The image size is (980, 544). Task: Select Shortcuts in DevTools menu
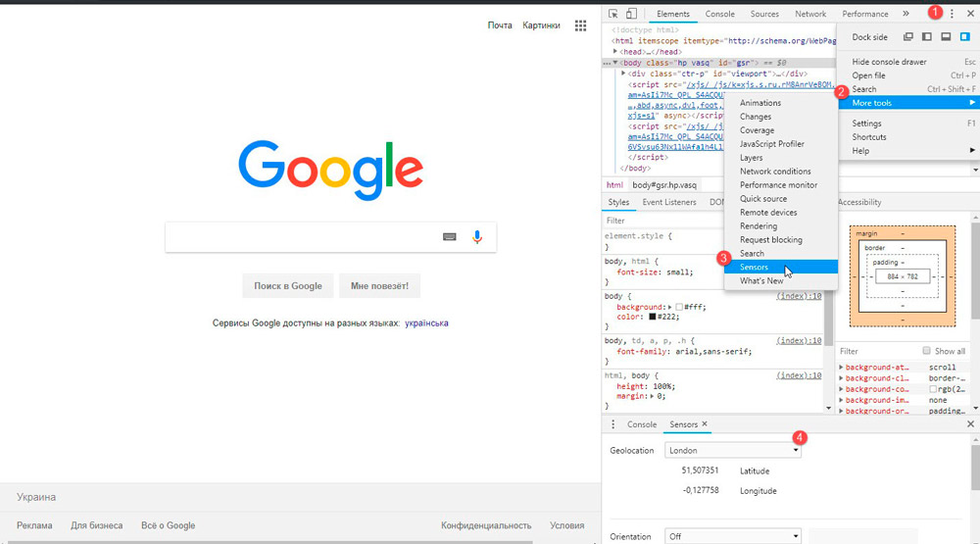click(909, 137)
